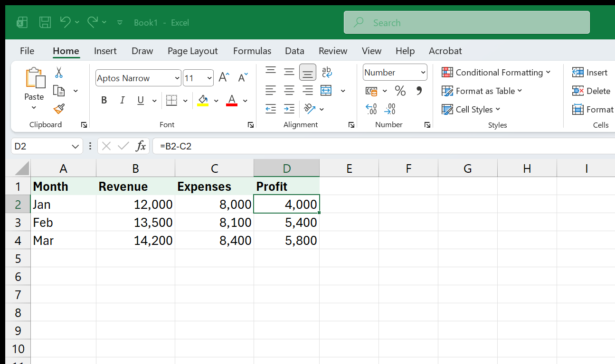The image size is (615, 364).
Task: Center text horizontally
Action: click(289, 91)
